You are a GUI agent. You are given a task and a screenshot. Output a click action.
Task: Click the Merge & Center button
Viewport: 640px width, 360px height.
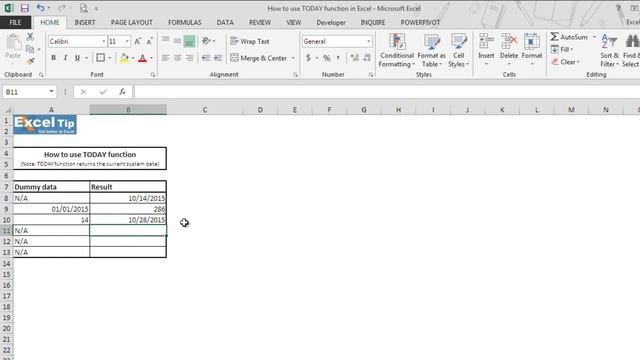coord(259,58)
